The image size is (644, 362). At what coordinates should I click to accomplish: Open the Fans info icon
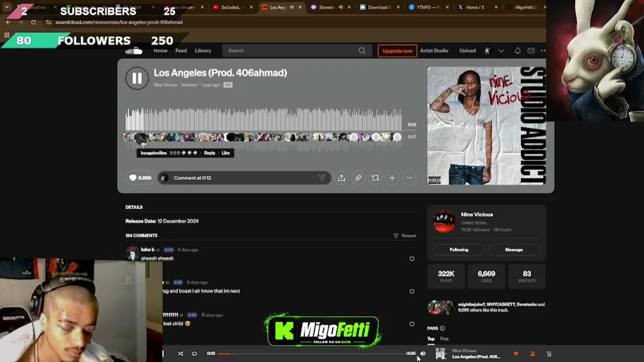(442, 328)
